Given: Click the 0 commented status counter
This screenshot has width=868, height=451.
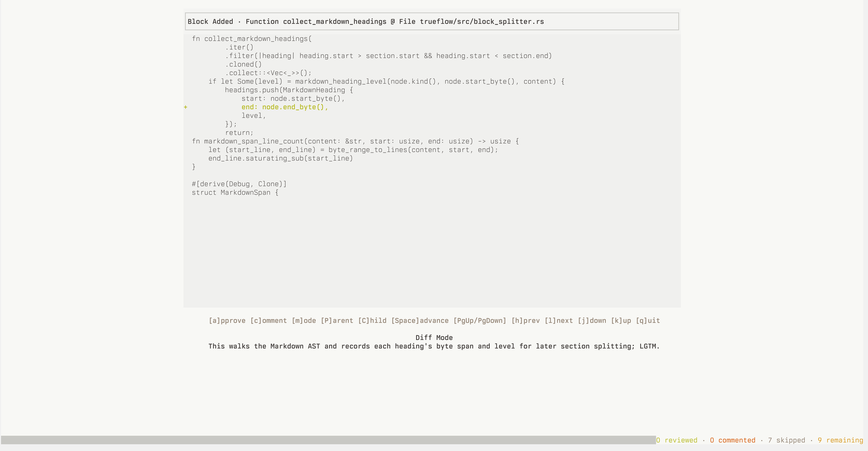Looking at the screenshot, I should 732,440.
